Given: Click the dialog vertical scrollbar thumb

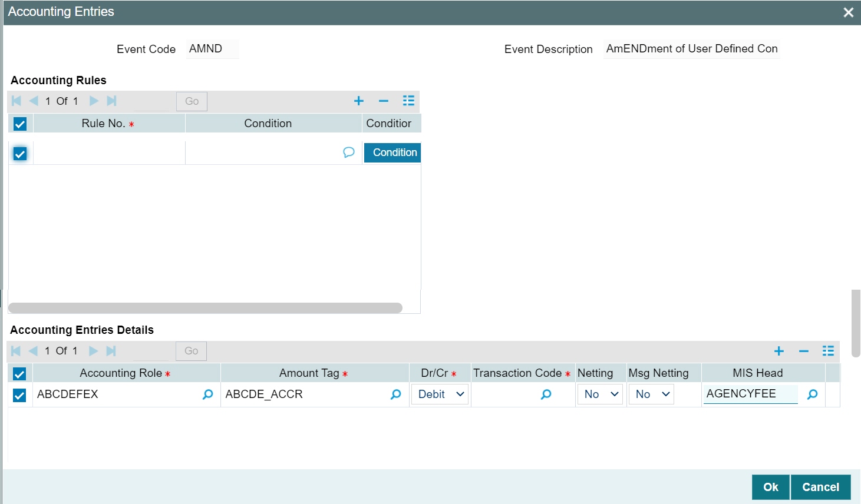Looking at the screenshot, I should click(x=856, y=323).
